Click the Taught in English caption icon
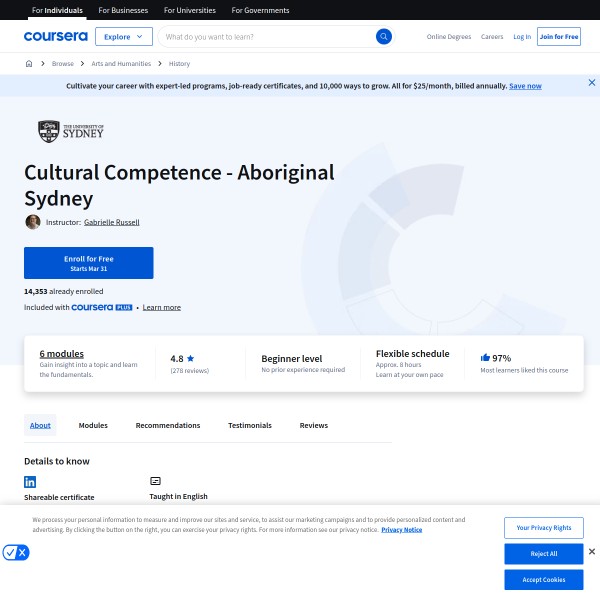600x600 pixels. coord(155,481)
